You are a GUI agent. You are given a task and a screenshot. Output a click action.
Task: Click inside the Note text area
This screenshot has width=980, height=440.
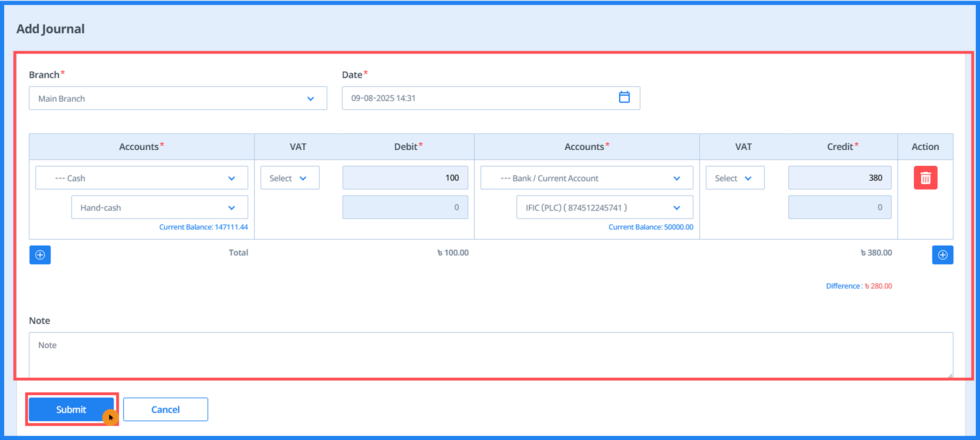(x=490, y=354)
